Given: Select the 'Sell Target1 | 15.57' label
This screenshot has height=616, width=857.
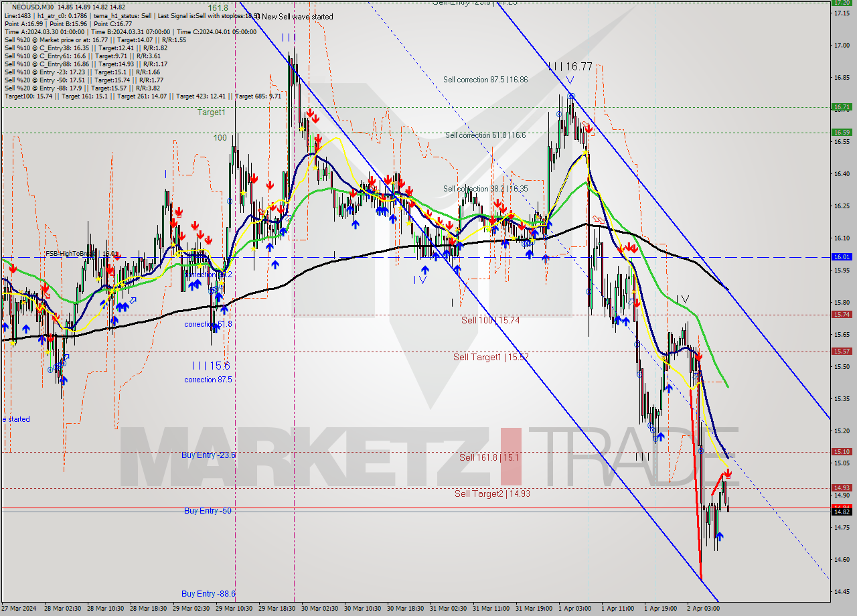Looking at the screenshot, I should click(491, 357).
